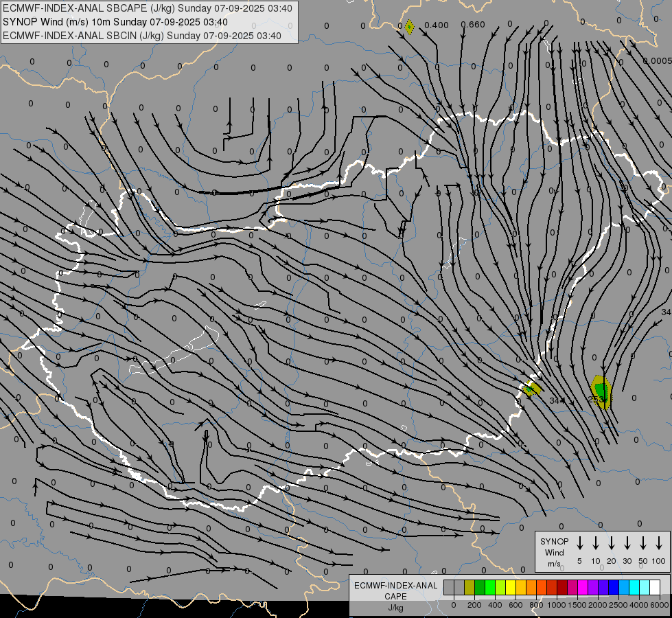Click the 50 m/s wind legend arrow
This screenshot has width=672, height=618.
643,542
